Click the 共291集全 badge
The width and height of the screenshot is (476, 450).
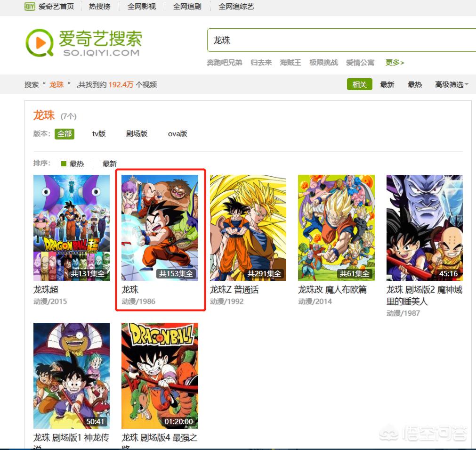point(265,273)
